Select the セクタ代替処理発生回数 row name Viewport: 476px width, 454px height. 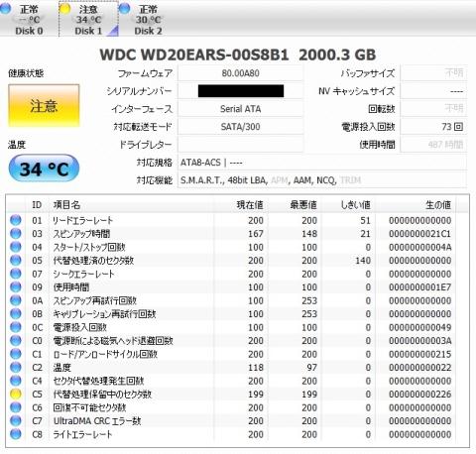click(x=98, y=381)
